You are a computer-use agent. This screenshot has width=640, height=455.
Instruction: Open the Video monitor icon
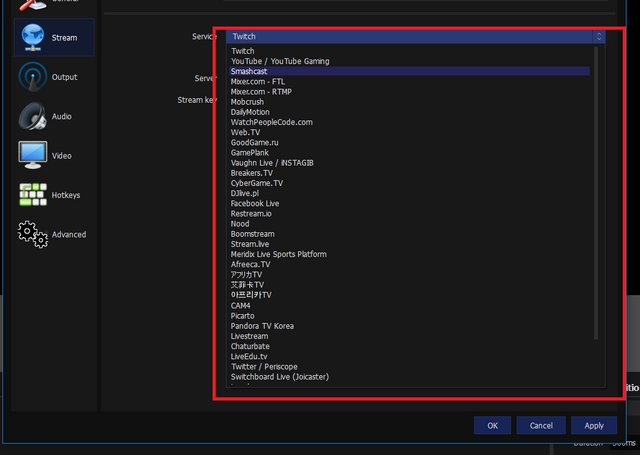32,155
